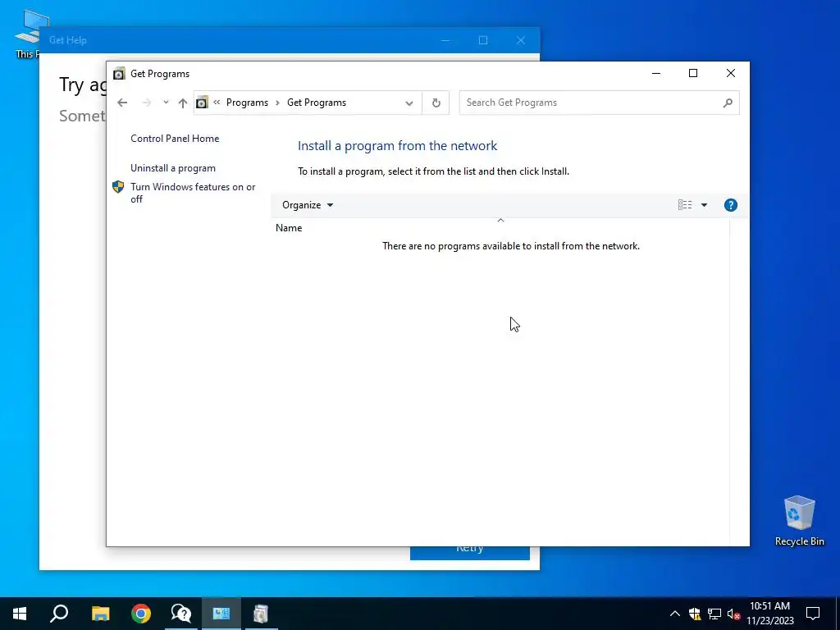
Task: Maximize the Get Help window
Action: click(x=483, y=40)
